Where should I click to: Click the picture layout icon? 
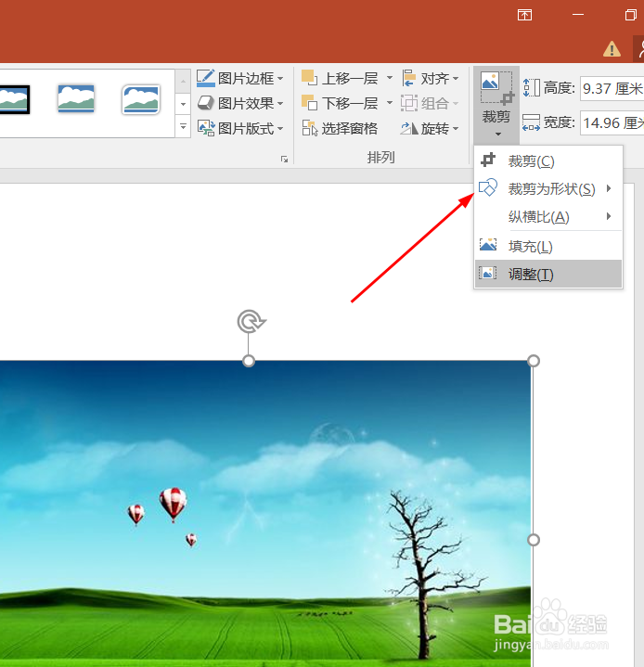(x=206, y=128)
